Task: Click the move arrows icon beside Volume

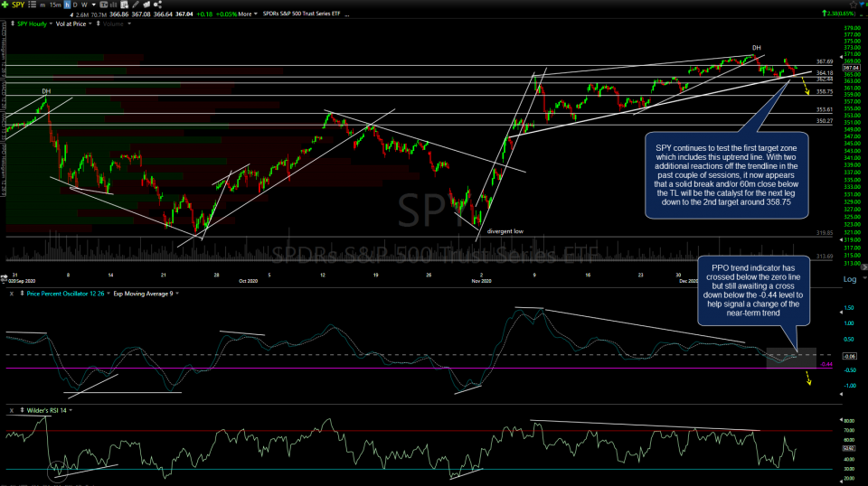Action: coord(98,23)
